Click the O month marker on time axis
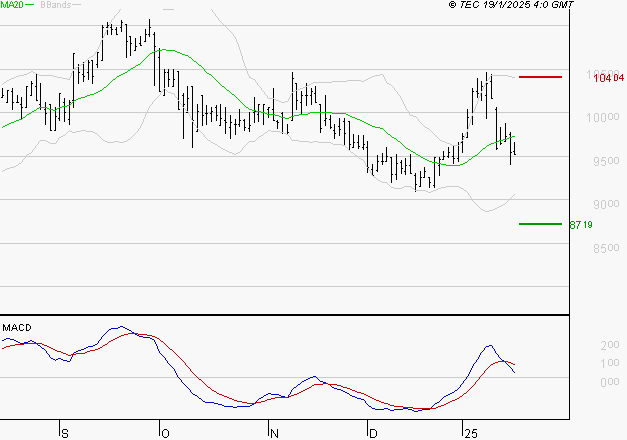Screen dimensions: 627x440 tap(165, 434)
